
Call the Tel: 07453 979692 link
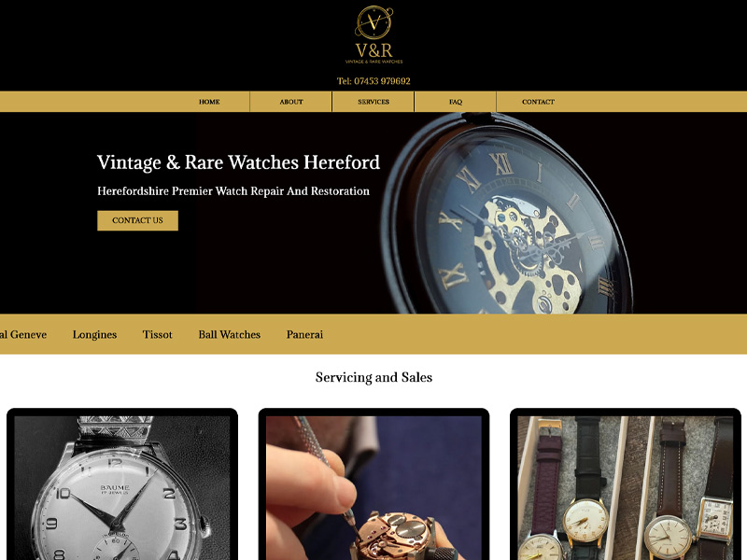[x=373, y=81]
